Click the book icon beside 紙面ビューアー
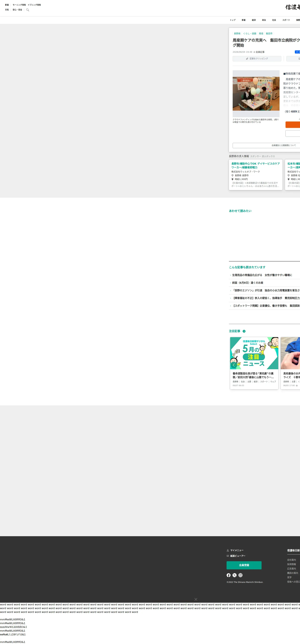 228,556
